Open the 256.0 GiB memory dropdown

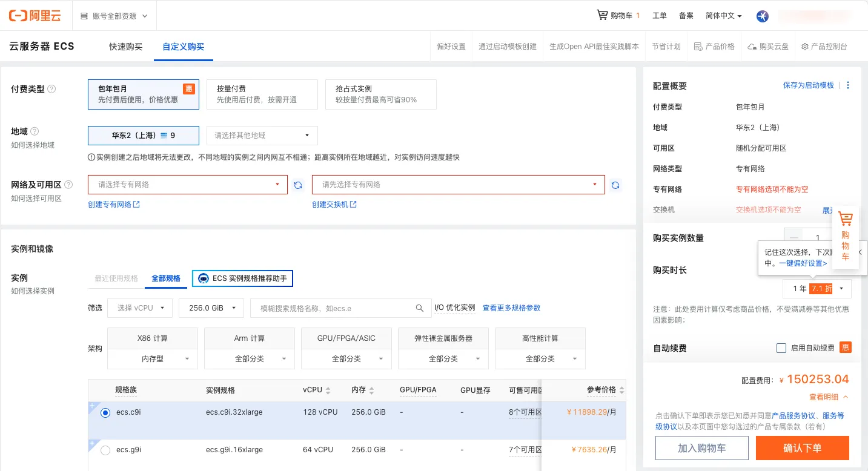(211, 308)
